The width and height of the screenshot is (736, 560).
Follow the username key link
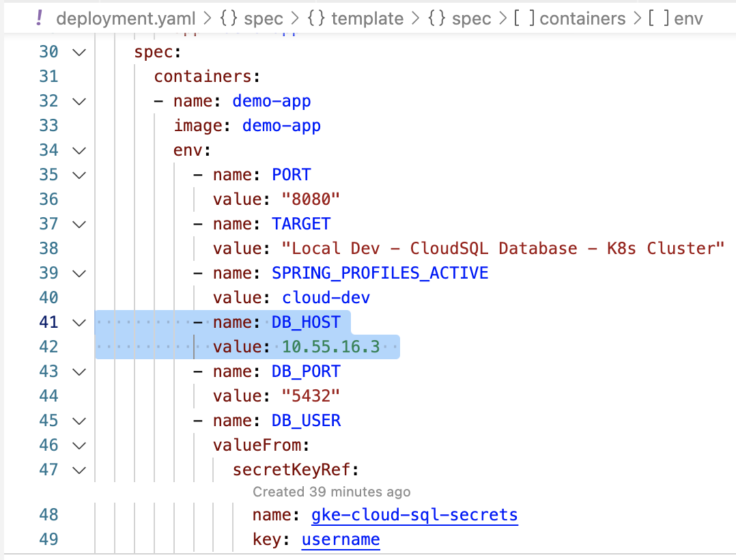(340, 540)
